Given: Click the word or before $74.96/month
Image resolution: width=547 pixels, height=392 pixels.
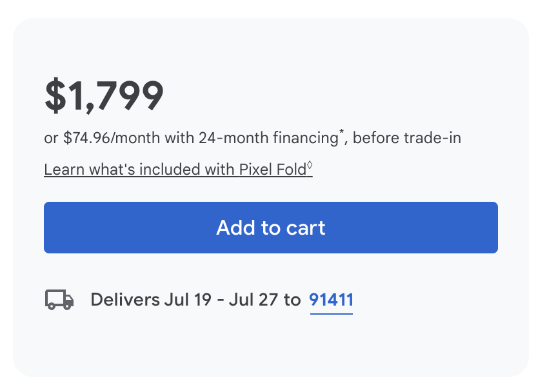Looking at the screenshot, I should tap(51, 138).
